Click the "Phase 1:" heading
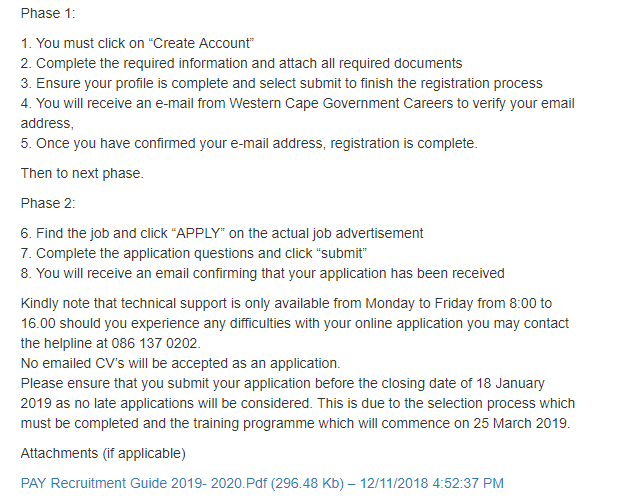Viewport: 618px width, 502px height. tap(47, 14)
